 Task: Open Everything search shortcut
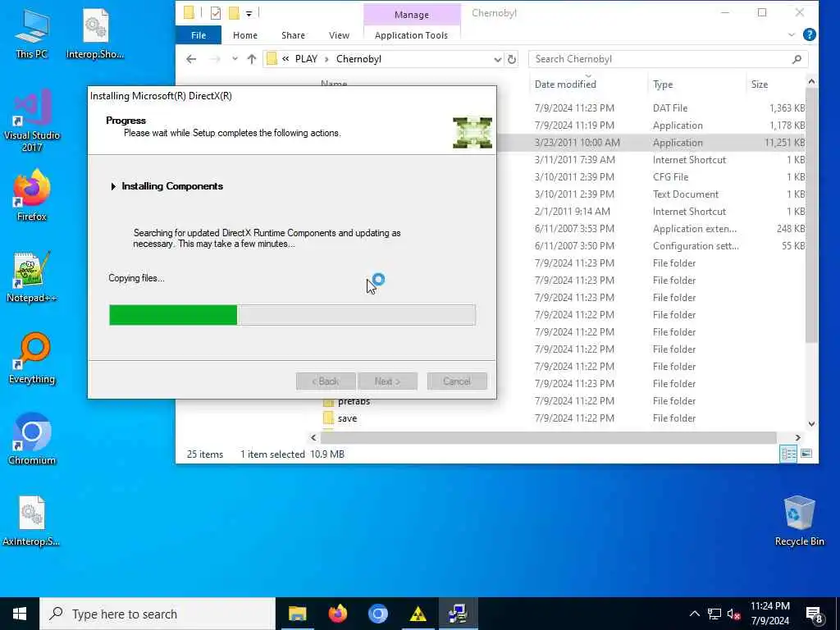[32, 359]
